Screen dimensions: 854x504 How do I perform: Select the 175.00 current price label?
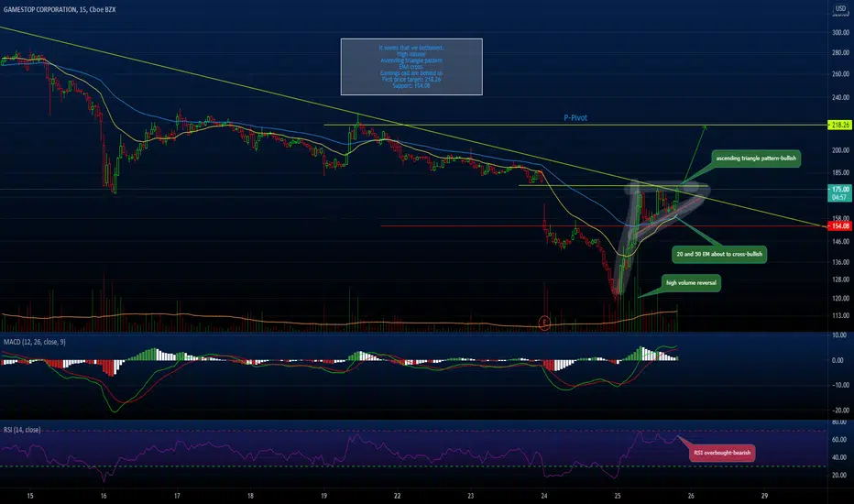click(x=840, y=190)
